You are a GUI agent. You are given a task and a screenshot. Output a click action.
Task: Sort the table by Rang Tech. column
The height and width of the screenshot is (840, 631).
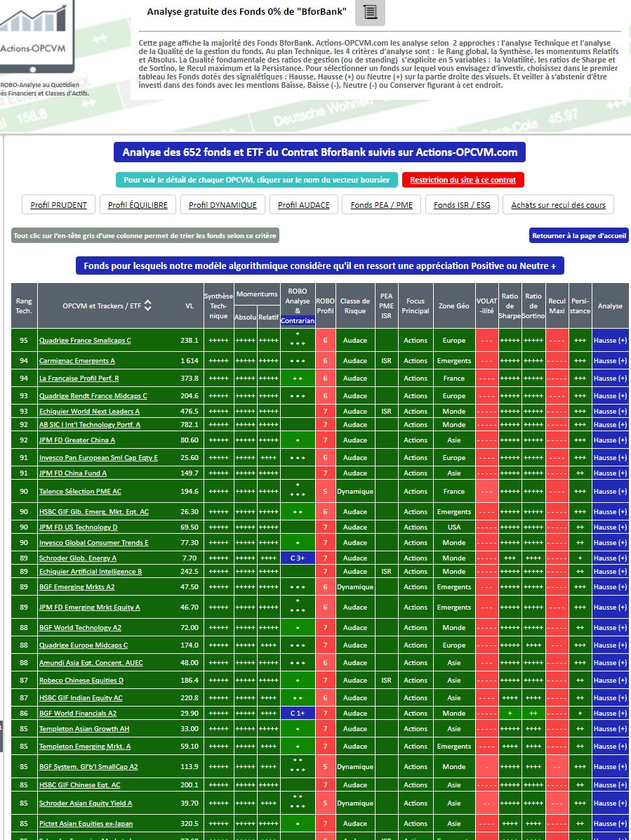(24, 306)
